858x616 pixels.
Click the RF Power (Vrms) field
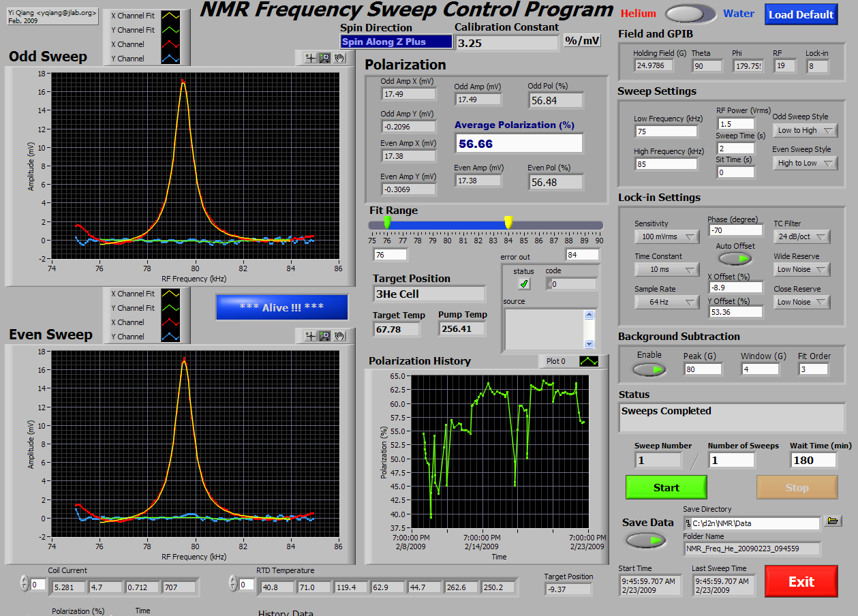pos(735,124)
